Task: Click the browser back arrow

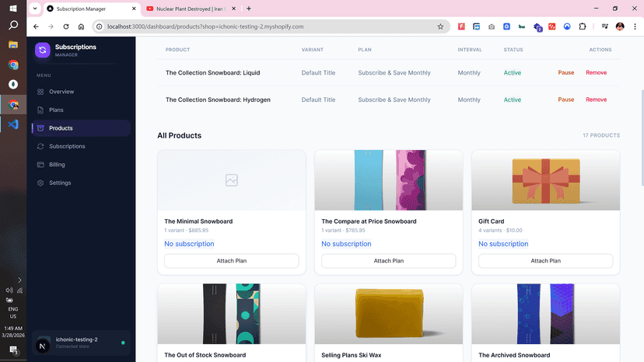Action: tap(36, 26)
